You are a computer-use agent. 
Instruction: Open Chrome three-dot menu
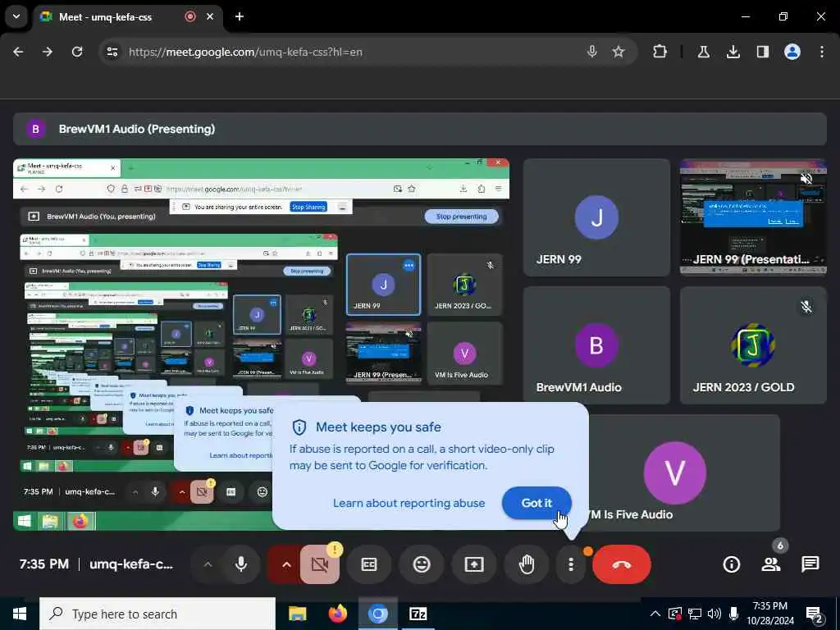[x=822, y=52]
